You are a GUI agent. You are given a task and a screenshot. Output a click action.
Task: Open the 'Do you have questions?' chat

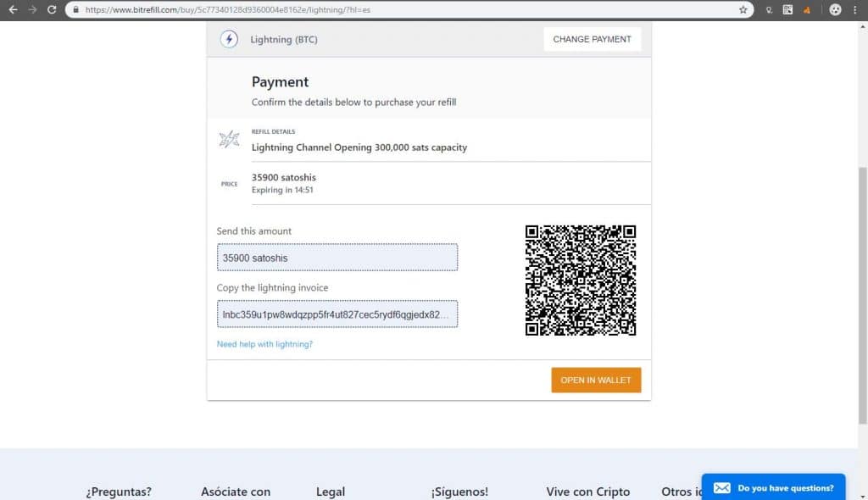pyautogui.click(x=773, y=487)
